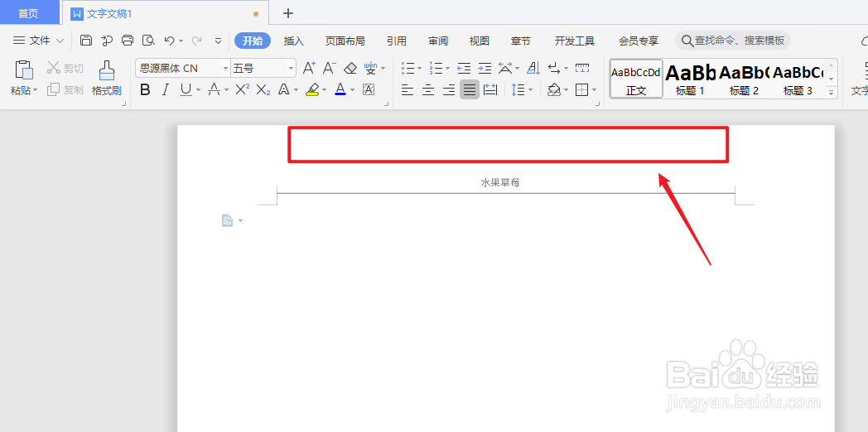Click the yellow text highlight color
This screenshot has width=868, height=432.
coord(312,89)
